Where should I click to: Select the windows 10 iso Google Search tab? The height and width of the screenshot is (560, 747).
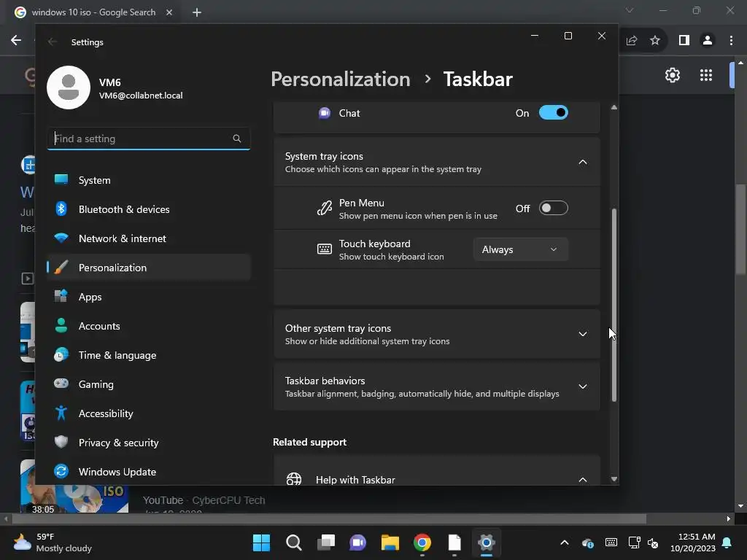tap(93, 12)
